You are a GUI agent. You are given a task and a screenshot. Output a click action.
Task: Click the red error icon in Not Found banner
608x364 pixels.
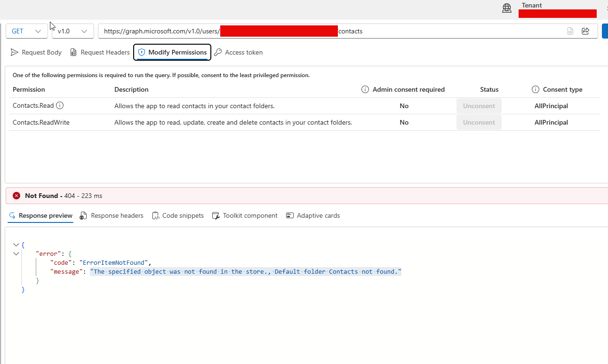point(16,196)
